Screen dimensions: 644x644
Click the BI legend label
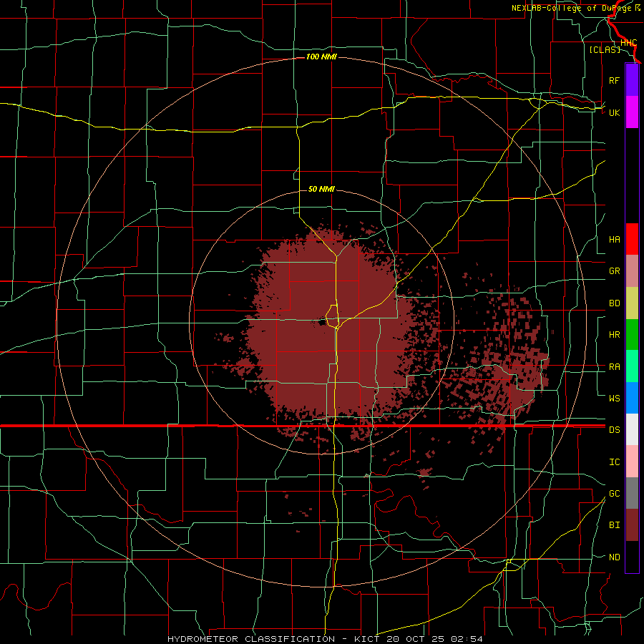(x=614, y=525)
